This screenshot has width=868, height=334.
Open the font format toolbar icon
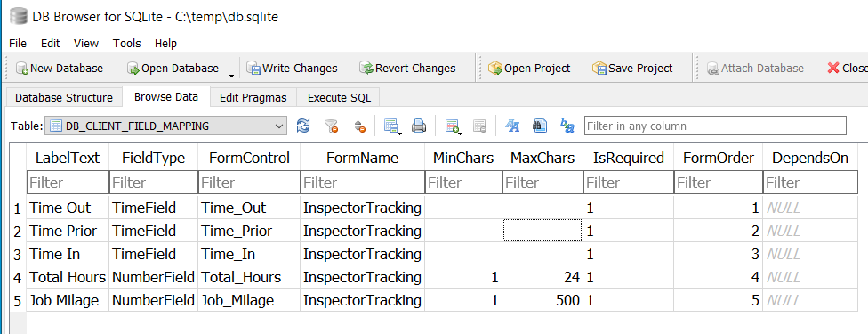(x=512, y=126)
